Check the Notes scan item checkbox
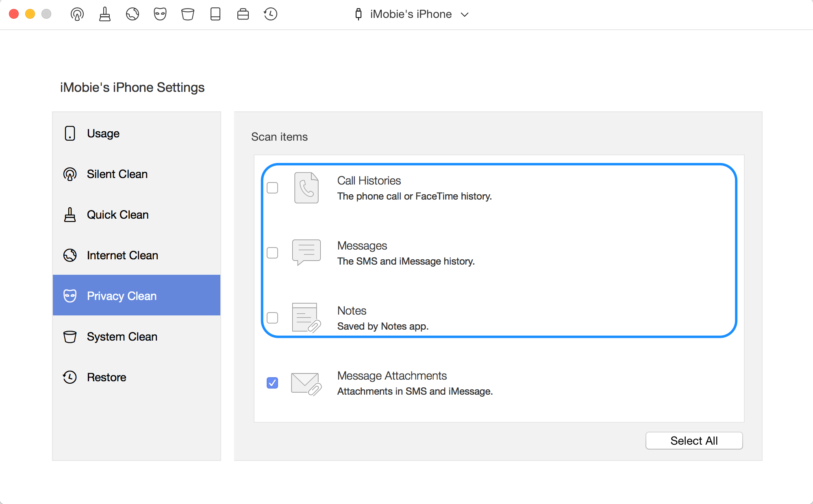Image resolution: width=813 pixels, height=504 pixels. tap(272, 318)
